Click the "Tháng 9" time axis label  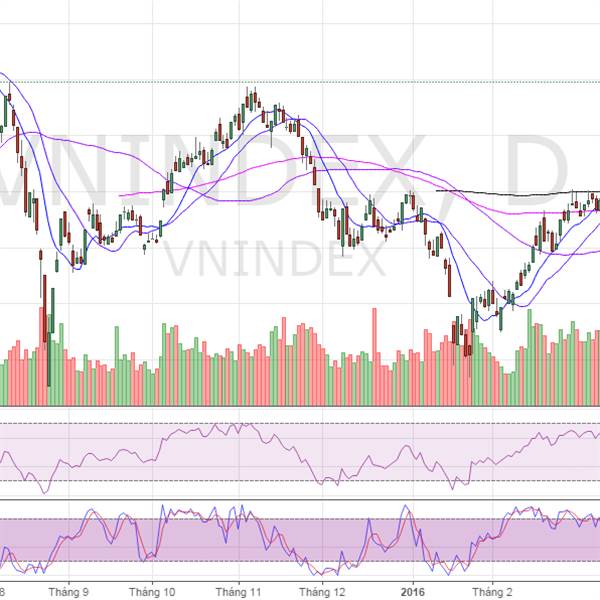pos(69,592)
